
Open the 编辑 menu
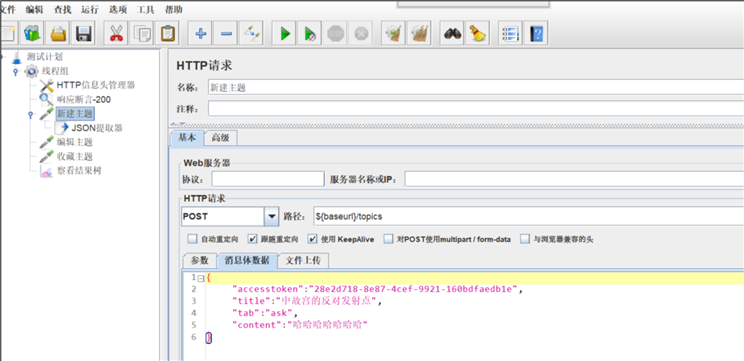tap(33, 9)
